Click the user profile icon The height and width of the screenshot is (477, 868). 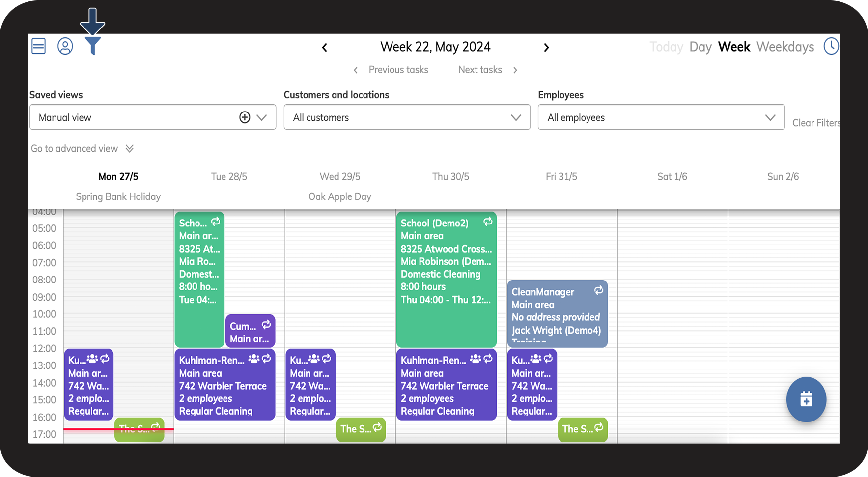click(65, 46)
